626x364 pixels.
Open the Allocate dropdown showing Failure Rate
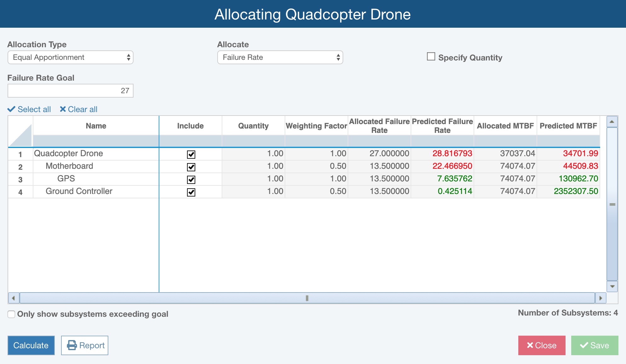(x=280, y=57)
